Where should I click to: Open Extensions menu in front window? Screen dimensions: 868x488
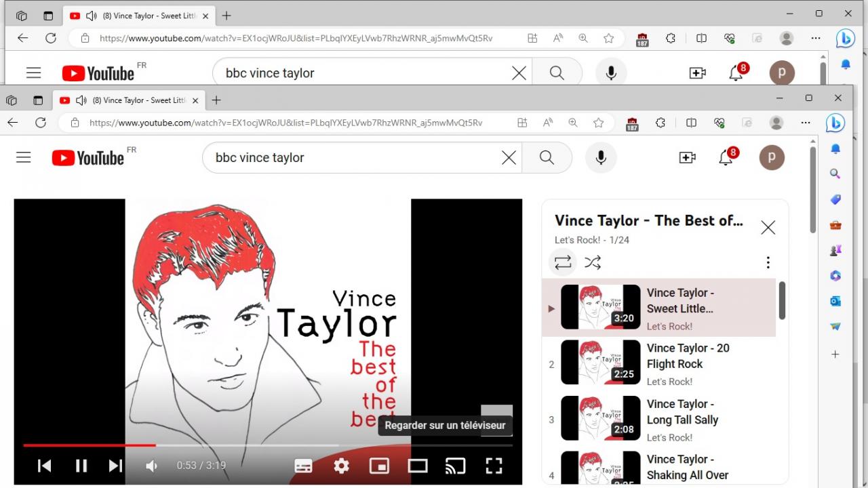pyautogui.click(x=660, y=123)
